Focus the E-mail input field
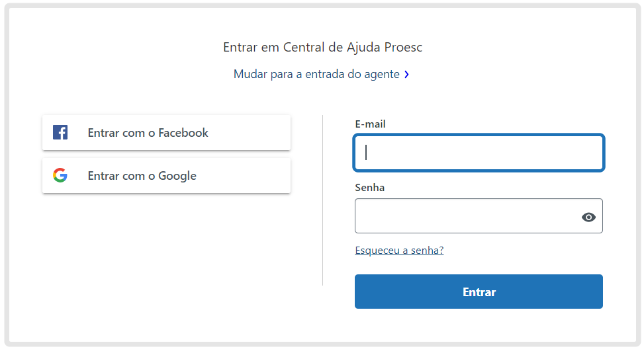 tap(479, 153)
